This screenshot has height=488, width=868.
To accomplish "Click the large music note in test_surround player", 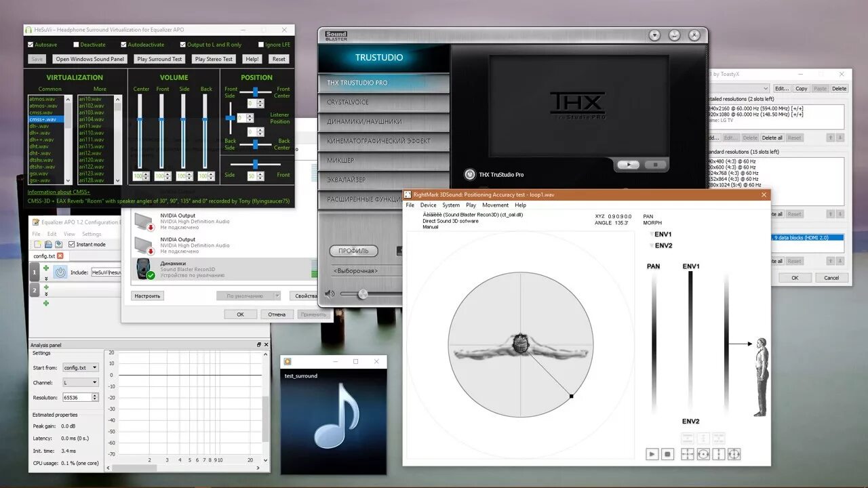I will pos(337,415).
